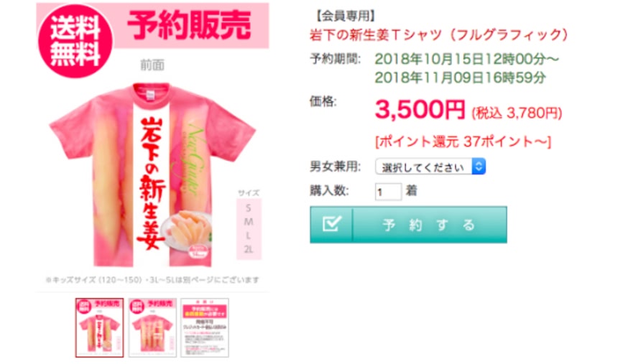Image resolution: width=618 pixels, height=364 pixels.
Task: Click the main T-shirt product image
Action: coord(152,174)
